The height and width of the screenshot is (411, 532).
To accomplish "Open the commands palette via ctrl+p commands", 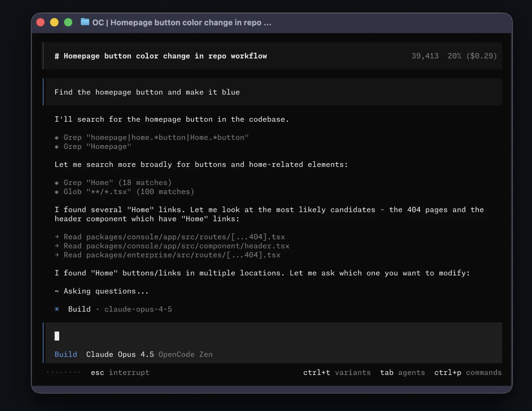I will pos(468,372).
